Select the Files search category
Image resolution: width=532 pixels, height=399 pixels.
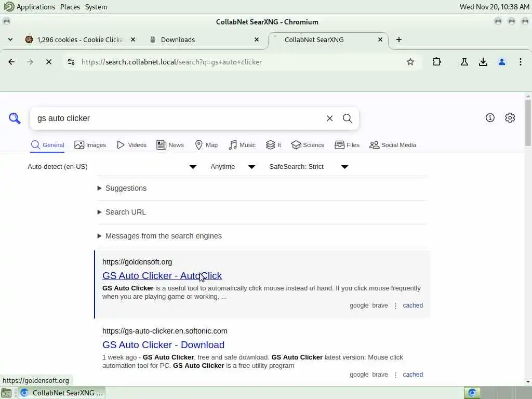coord(347,145)
